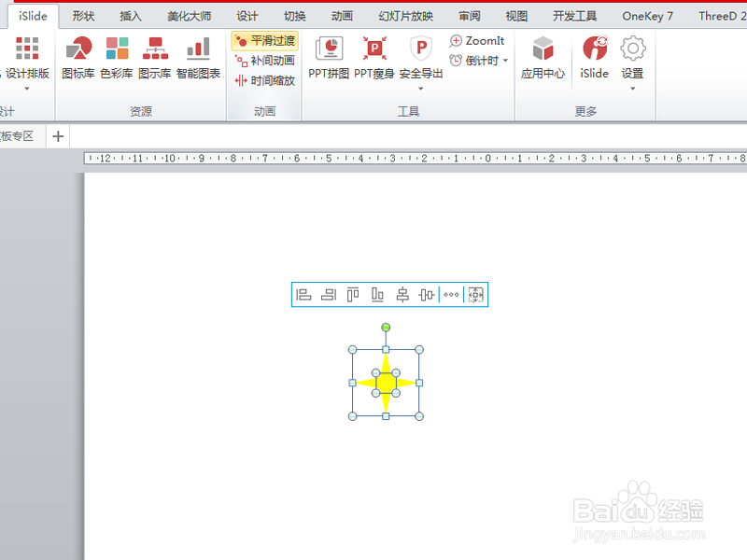
Task: Switch to the 审阅 ribbon tab
Action: click(x=470, y=16)
